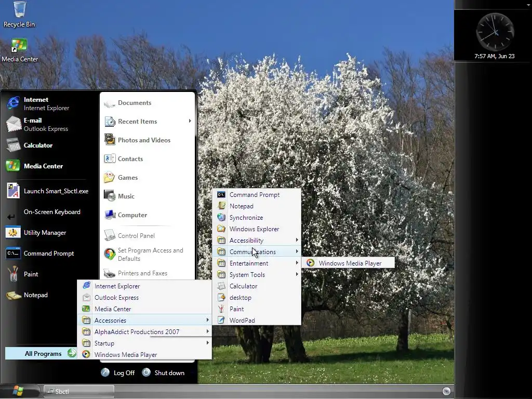Choose Outlook Express in All Programs list
The height and width of the screenshot is (399, 532).
point(145,298)
